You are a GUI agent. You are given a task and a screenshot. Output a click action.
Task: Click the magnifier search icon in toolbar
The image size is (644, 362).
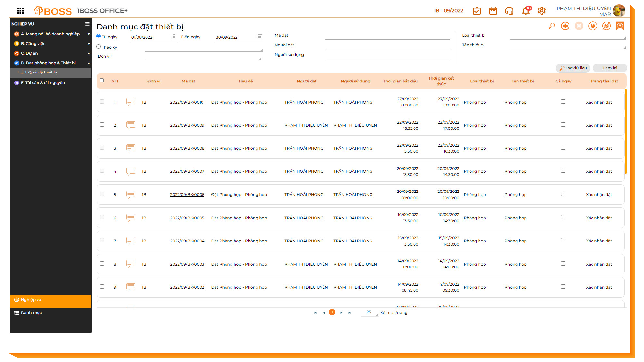(x=551, y=26)
